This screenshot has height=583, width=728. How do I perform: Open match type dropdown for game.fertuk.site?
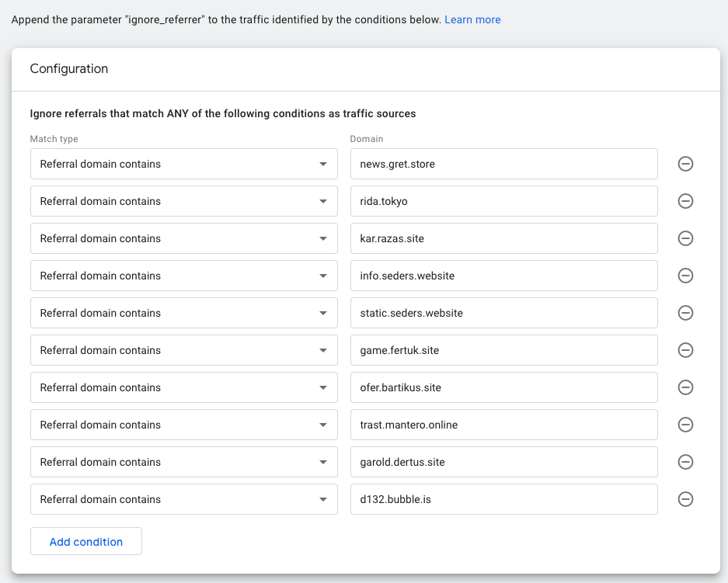183,350
